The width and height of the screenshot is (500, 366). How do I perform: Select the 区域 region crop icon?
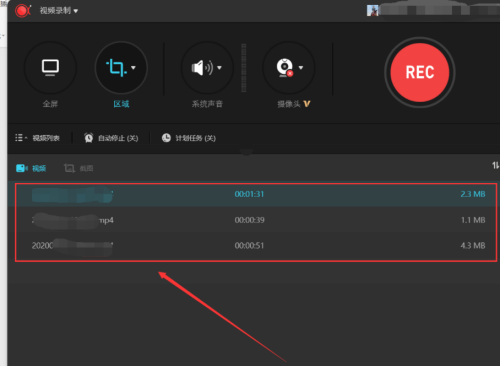116,68
